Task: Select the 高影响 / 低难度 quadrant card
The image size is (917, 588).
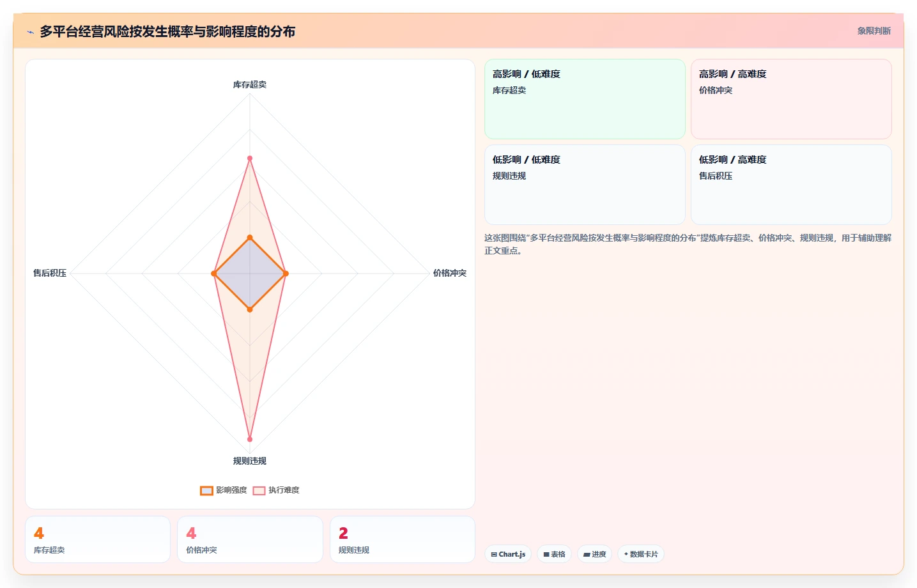Action: 585,99
